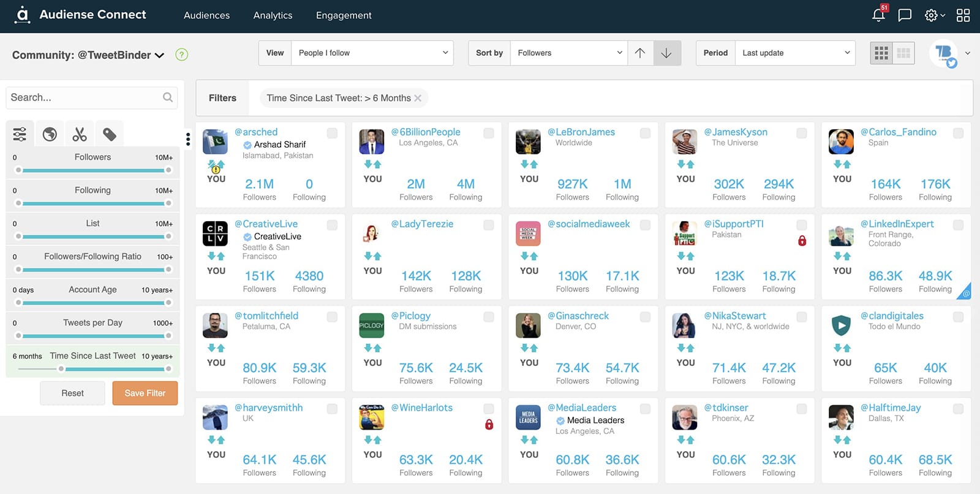Sort in descending order with down arrow

[x=667, y=53]
